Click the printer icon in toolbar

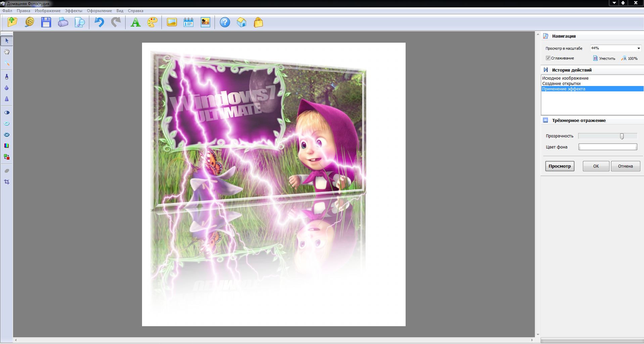point(63,22)
